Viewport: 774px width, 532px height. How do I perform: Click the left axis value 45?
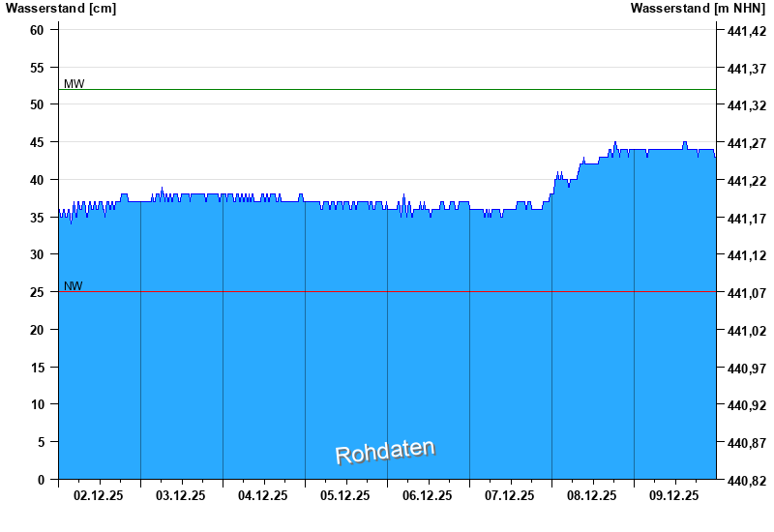coord(37,142)
